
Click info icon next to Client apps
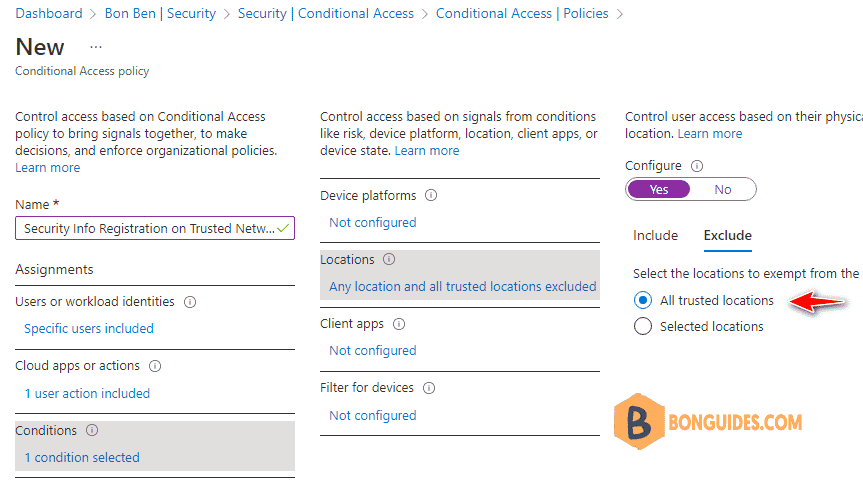pyautogui.click(x=399, y=324)
